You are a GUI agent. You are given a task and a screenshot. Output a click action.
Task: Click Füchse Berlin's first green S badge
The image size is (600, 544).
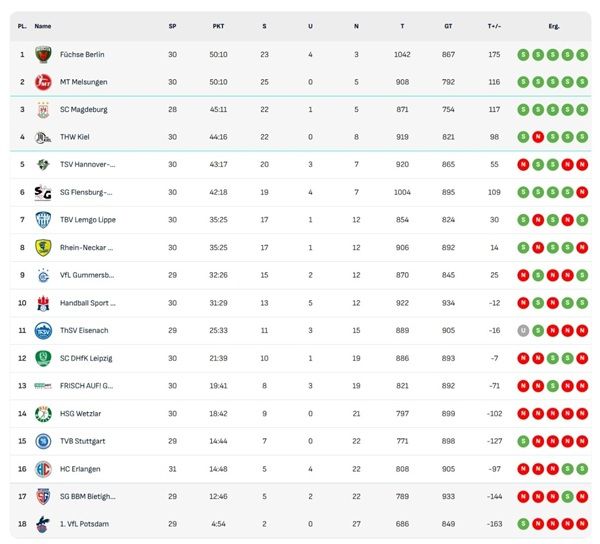523,54
